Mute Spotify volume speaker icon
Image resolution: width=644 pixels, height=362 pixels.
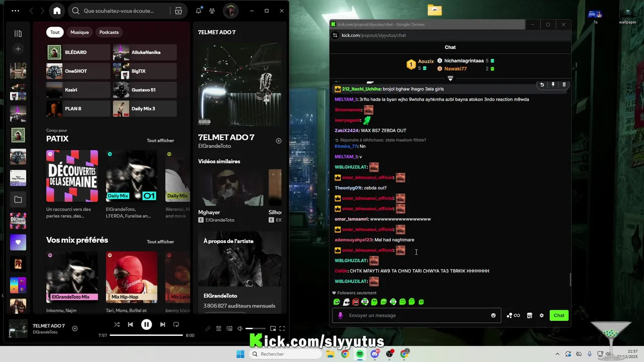[240, 329]
